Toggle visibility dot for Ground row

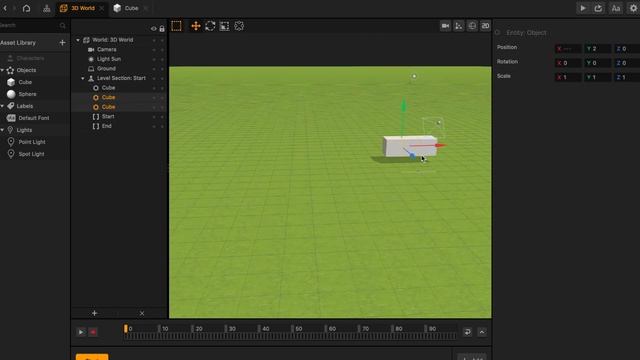pyautogui.click(x=154, y=69)
